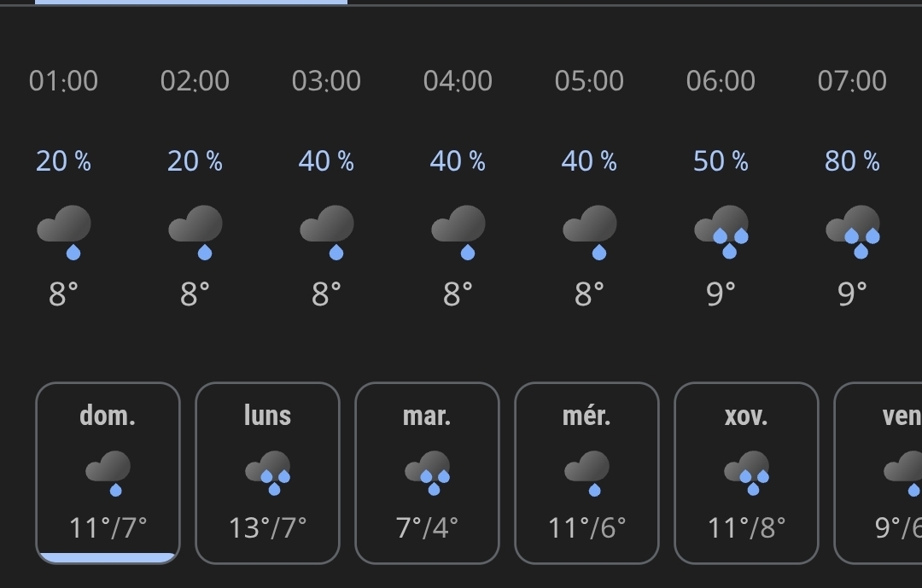The height and width of the screenshot is (588, 922).
Task: Click the 02:00 rain cloud icon
Action: coord(195,231)
